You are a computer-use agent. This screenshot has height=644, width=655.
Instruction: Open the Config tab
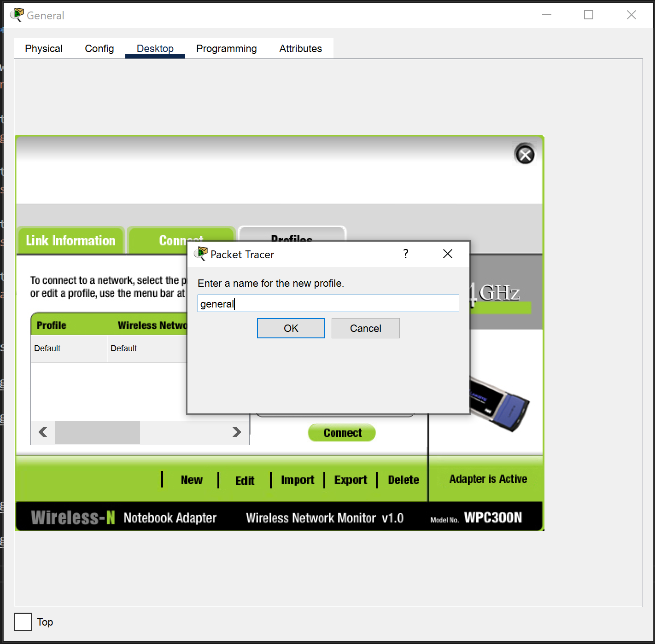click(99, 49)
